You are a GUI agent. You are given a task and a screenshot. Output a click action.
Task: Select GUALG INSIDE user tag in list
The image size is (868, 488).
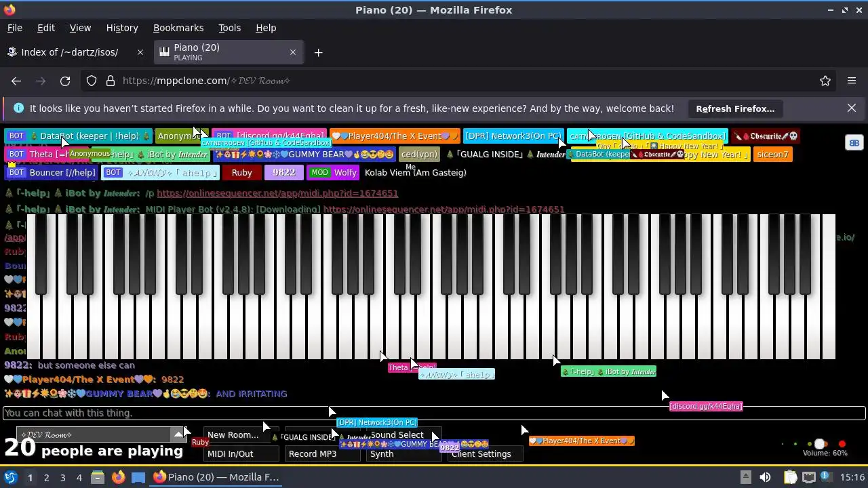coord(505,155)
